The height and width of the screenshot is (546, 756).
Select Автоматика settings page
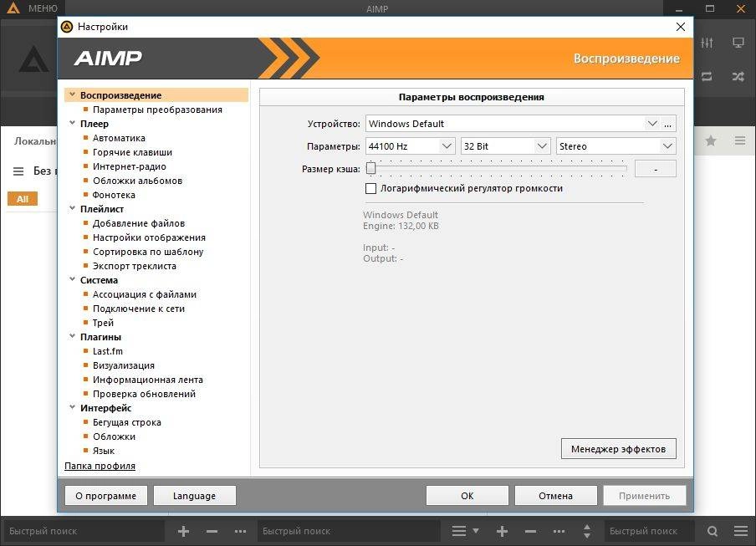click(x=119, y=138)
